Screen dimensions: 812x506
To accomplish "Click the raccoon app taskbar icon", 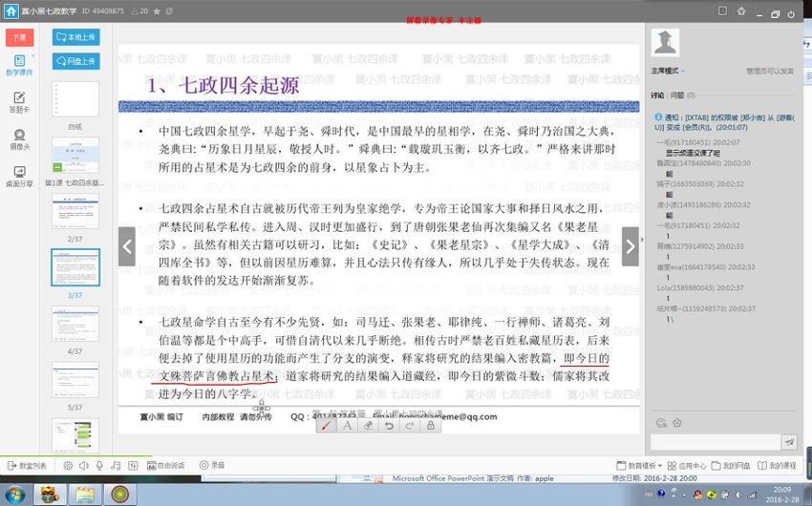I will pyautogui.click(x=51, y=495).
